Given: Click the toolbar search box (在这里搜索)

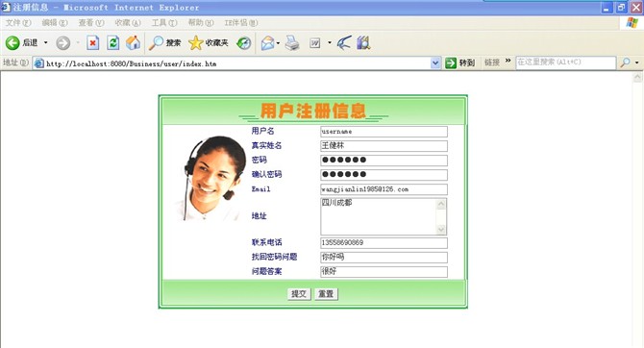Looking at the screenshot, I should click(565, 62).
